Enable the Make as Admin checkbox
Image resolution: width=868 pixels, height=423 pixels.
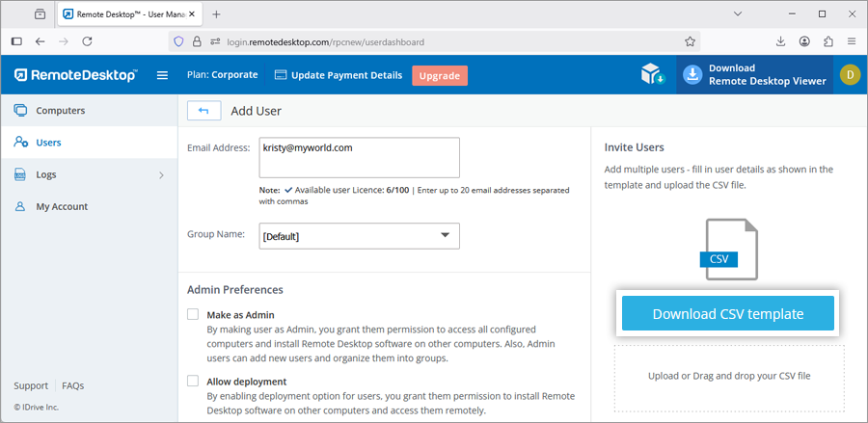point(193,314)
